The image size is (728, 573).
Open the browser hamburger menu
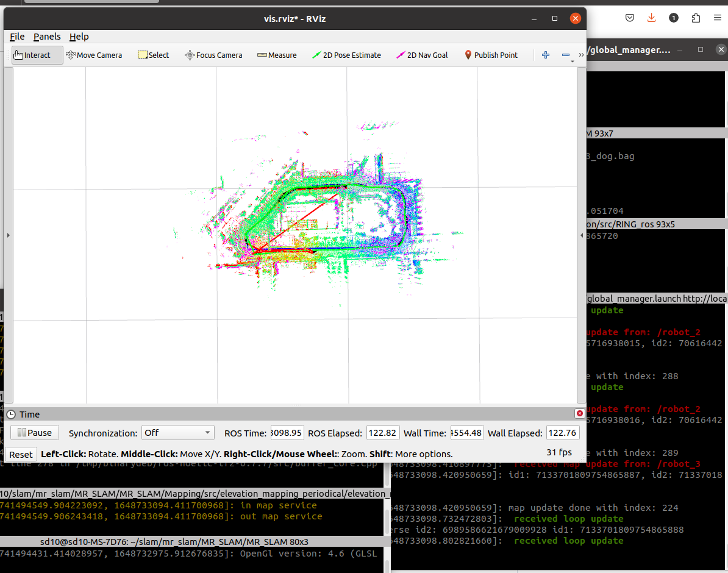[717, 18]
